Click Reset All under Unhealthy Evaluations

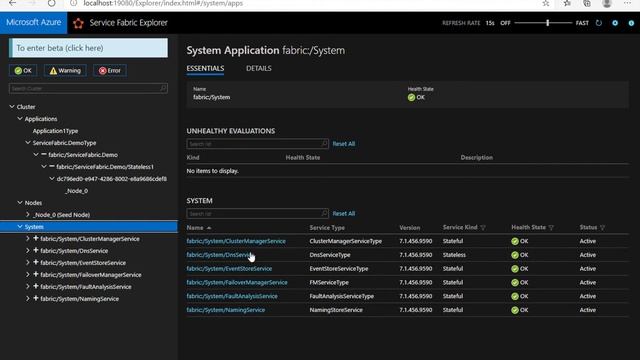[344, 144]
